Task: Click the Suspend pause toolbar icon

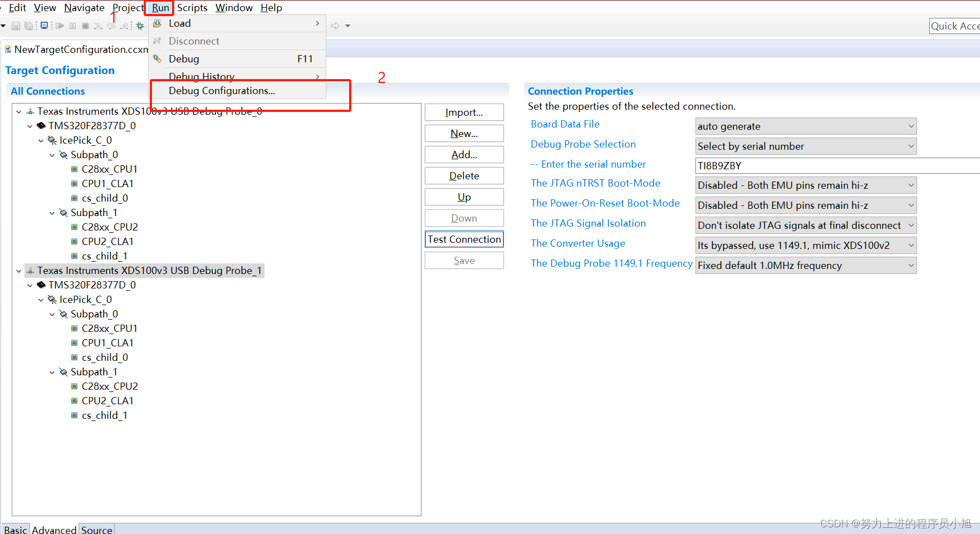Action: pos(73,26)
